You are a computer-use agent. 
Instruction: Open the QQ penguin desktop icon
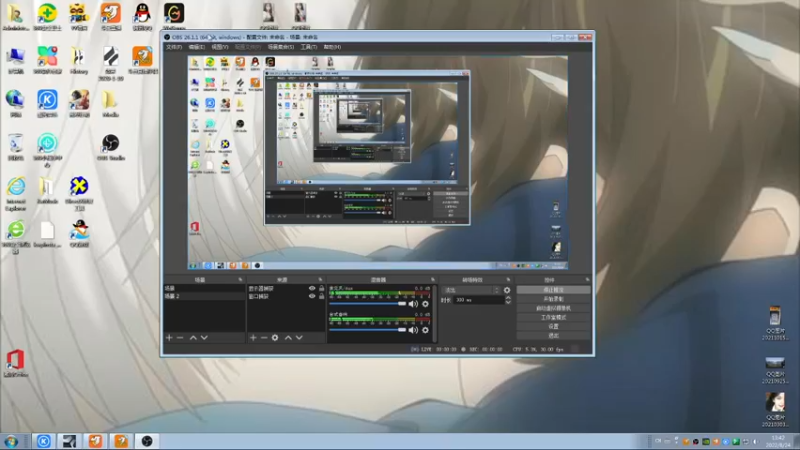142,16
